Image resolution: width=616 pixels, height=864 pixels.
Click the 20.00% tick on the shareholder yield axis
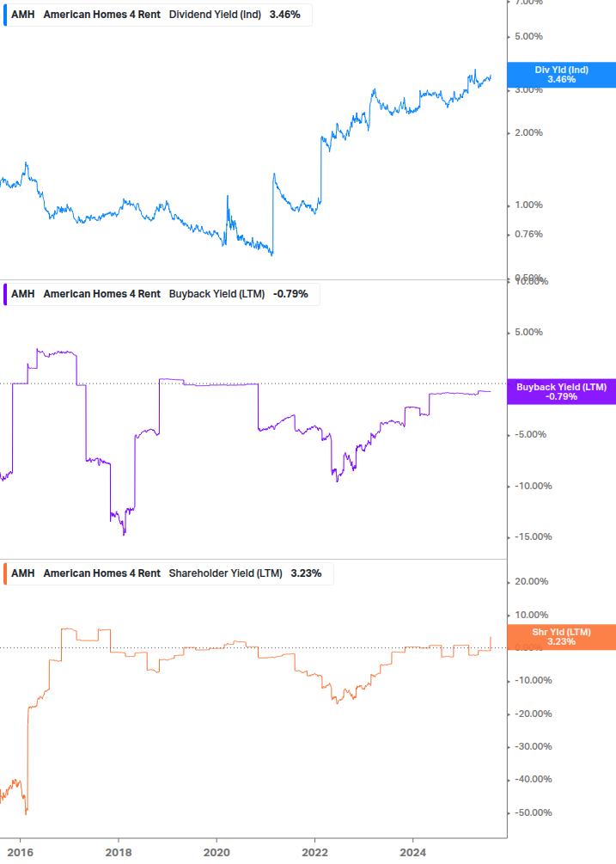pos(531,582)
